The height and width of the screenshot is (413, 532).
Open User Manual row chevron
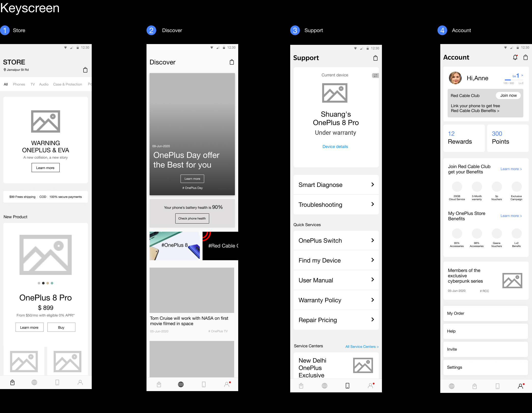[373, 280]
